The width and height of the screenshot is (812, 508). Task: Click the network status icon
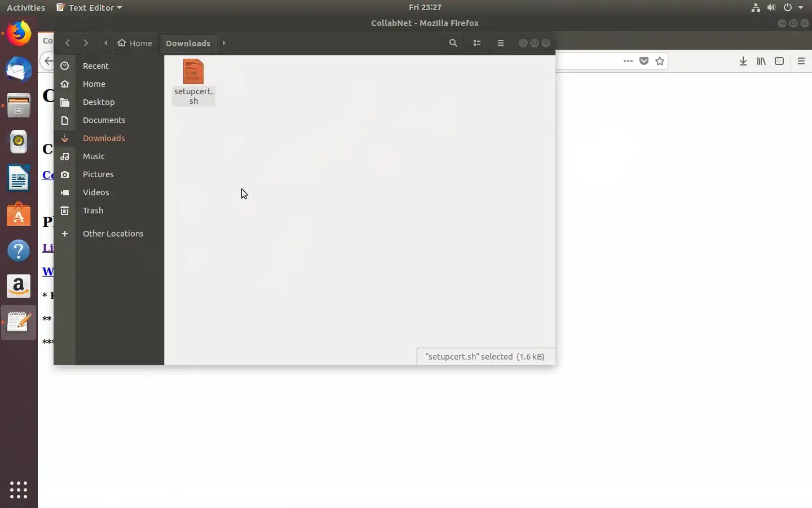[756, 7]
